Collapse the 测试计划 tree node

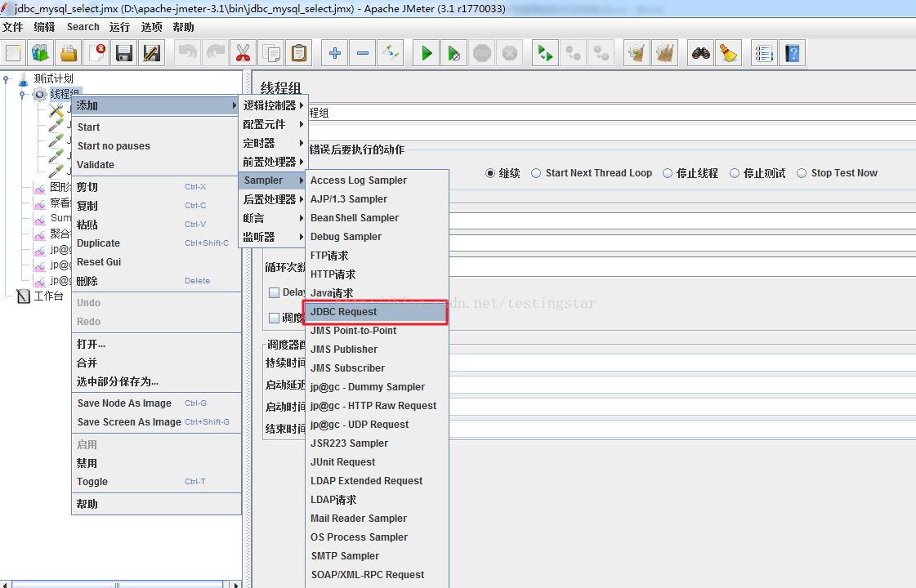coord(7,79)
